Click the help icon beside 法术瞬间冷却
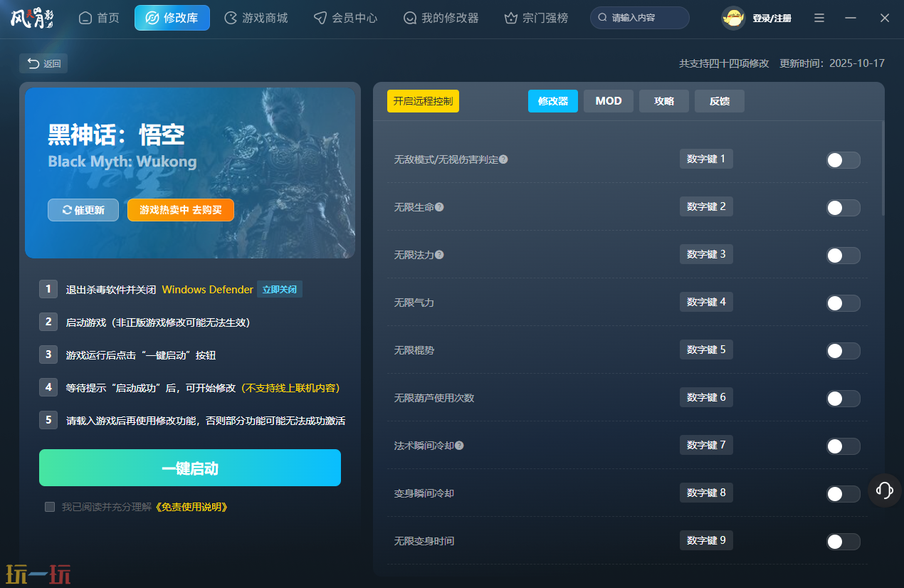 459,446
